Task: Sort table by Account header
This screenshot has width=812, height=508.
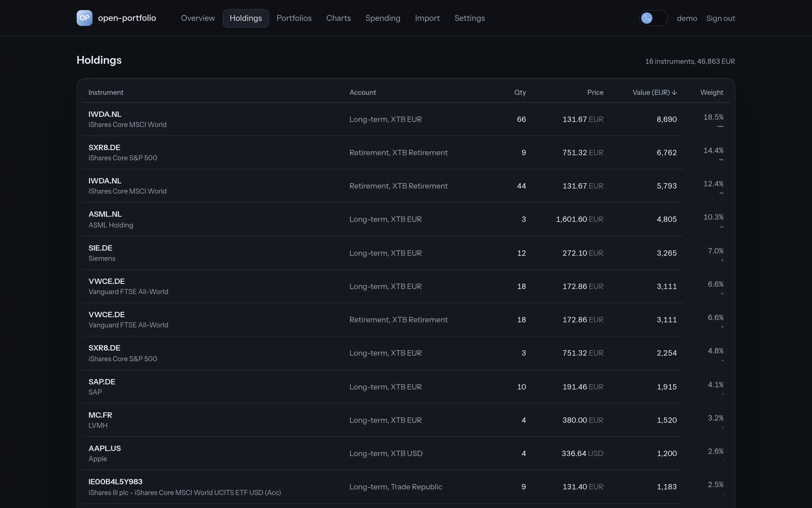Action: [362, 92]
